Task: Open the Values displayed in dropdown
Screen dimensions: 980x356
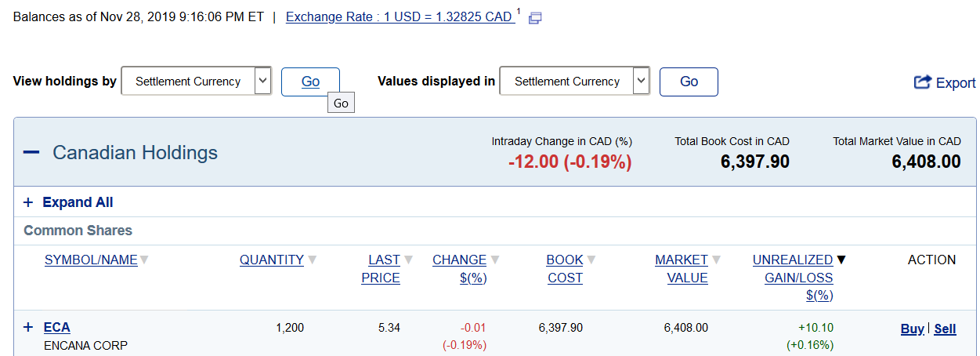Action: (x=641, y=81)
